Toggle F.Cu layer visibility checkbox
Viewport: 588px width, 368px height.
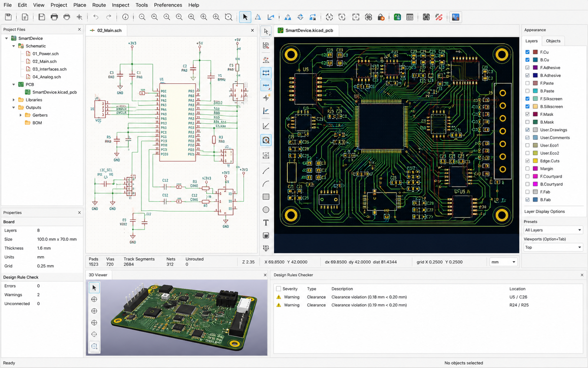click(x=528, y=52)
